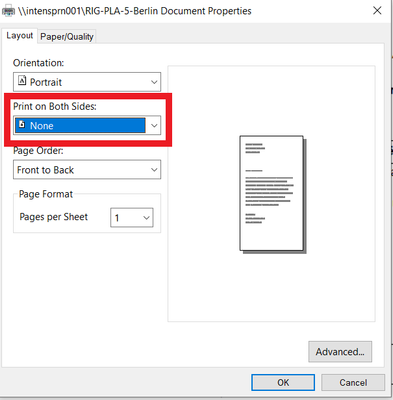Viewport: 393px width, 400px height.
Task: Close the Document Properties dialog
Action: point(377,11)
